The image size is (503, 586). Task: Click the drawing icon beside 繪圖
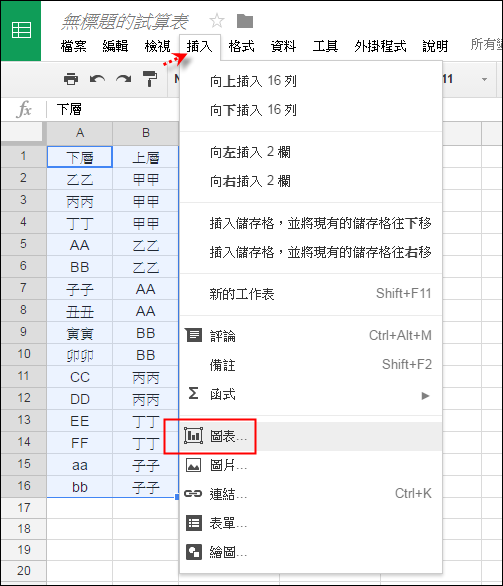click(x=194, y=552)
